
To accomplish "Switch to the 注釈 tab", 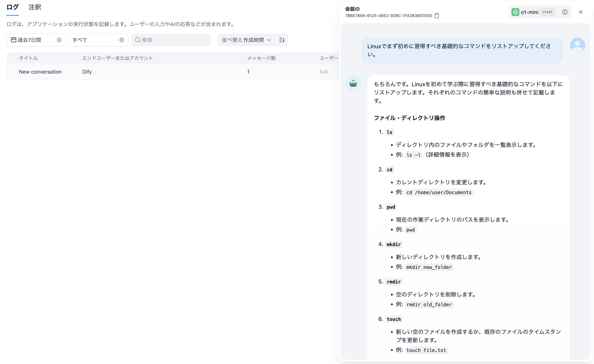I will [x=34, y=7].
